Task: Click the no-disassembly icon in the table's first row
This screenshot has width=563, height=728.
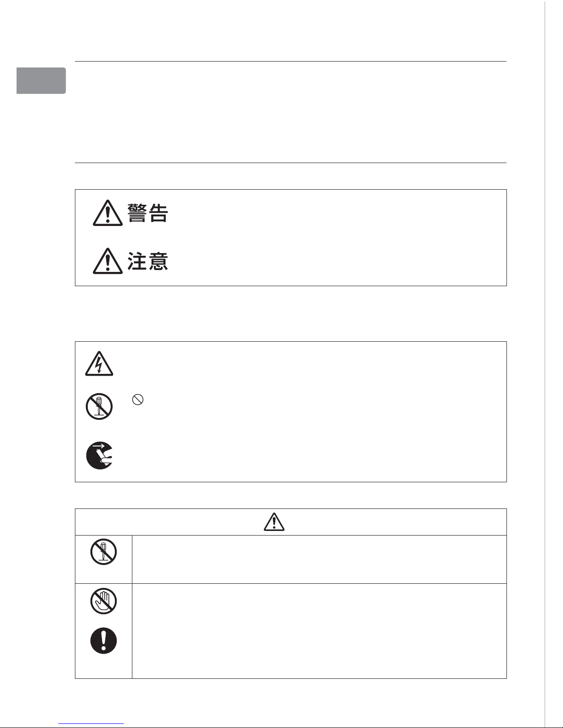Action: point(103,552)
